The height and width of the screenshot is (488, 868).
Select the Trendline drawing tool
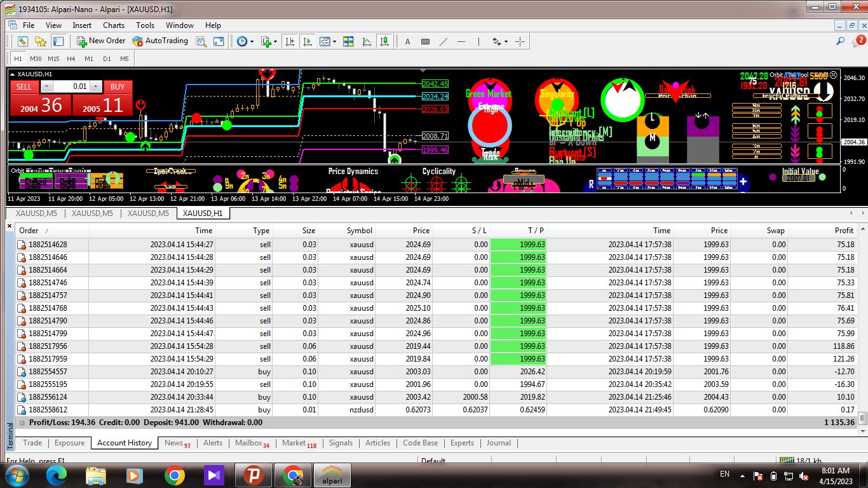click(x=444, y=42)
